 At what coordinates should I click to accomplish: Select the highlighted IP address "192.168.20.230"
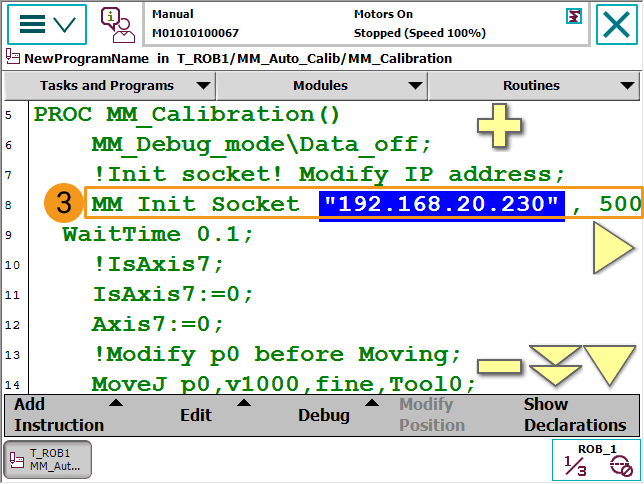click(x=442, y=205)
